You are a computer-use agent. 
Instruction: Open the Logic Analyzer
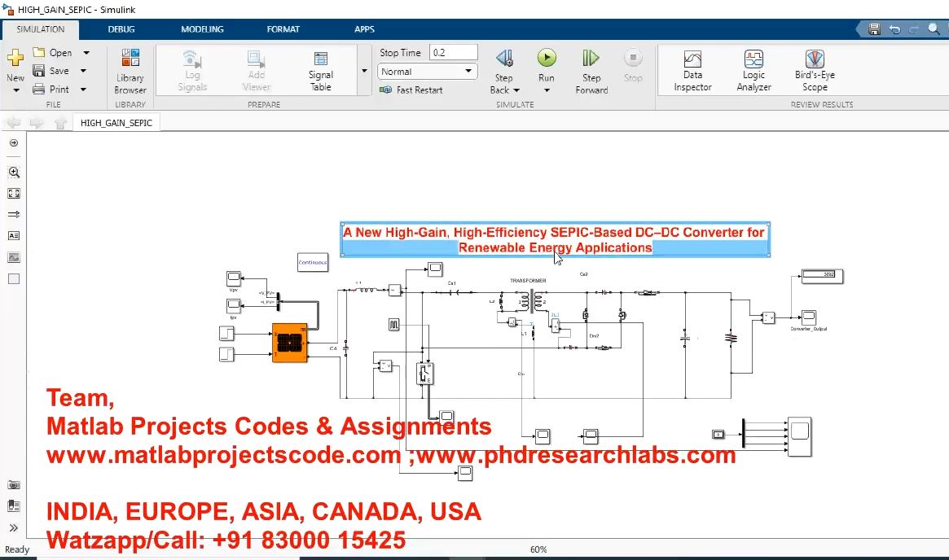pyautogui.click(x=753, y=72)
